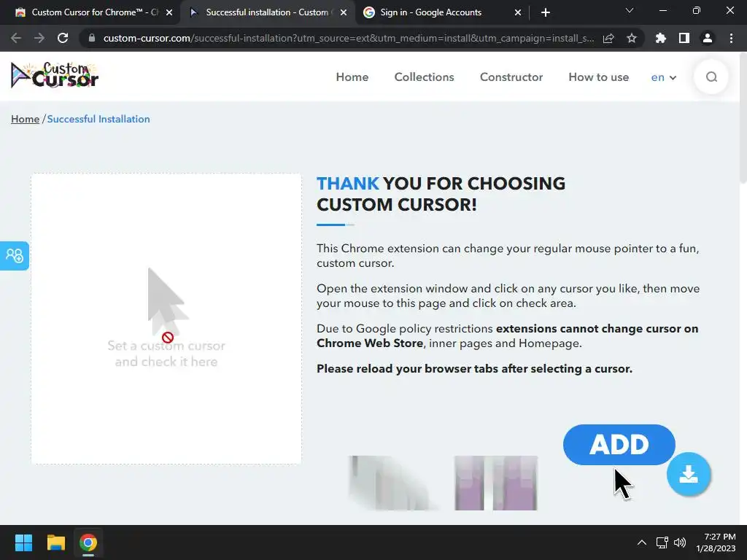The height and width of the screenshot is (560, 747).
Task: Click the Home breadcrumb link
Action: [25, 119]
